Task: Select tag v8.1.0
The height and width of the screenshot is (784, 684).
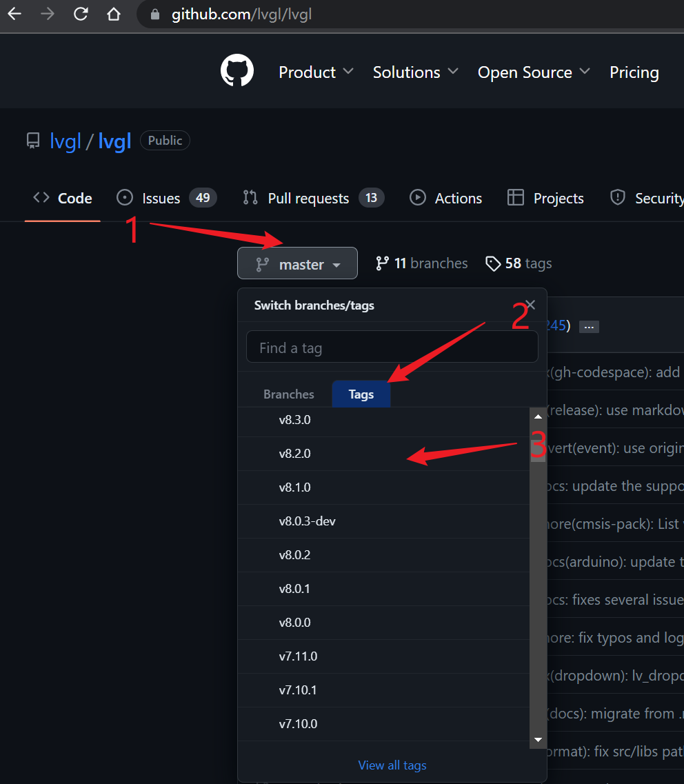Action: [383, 488]
